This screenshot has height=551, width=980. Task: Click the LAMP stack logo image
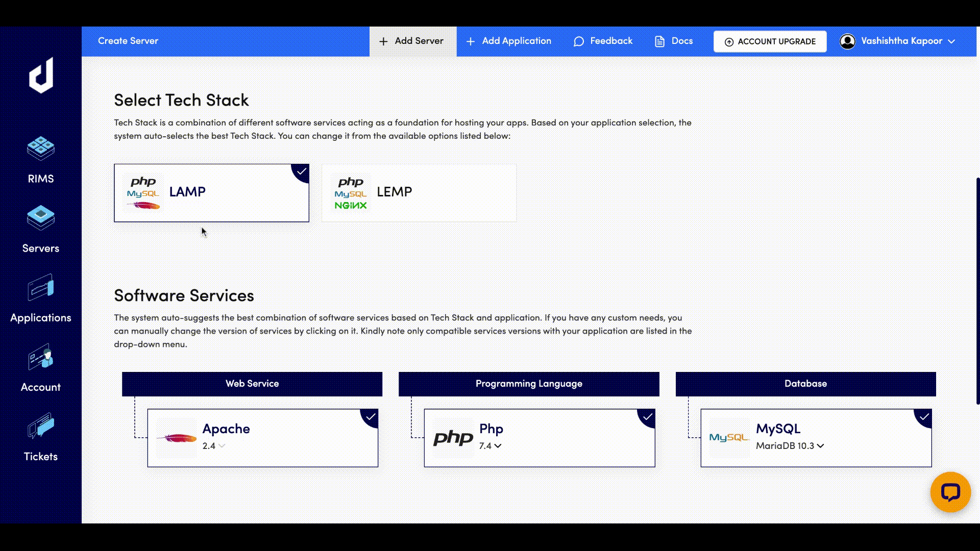(143, 193)
